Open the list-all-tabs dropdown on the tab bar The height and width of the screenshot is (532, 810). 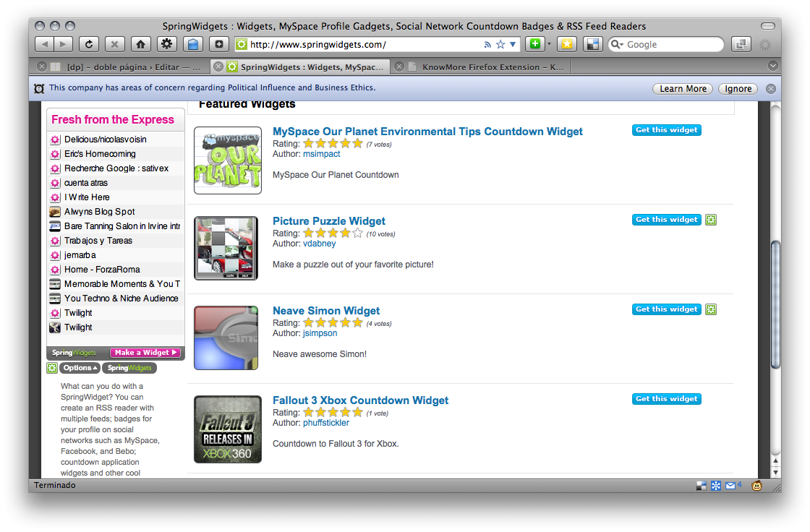[772, 66]
